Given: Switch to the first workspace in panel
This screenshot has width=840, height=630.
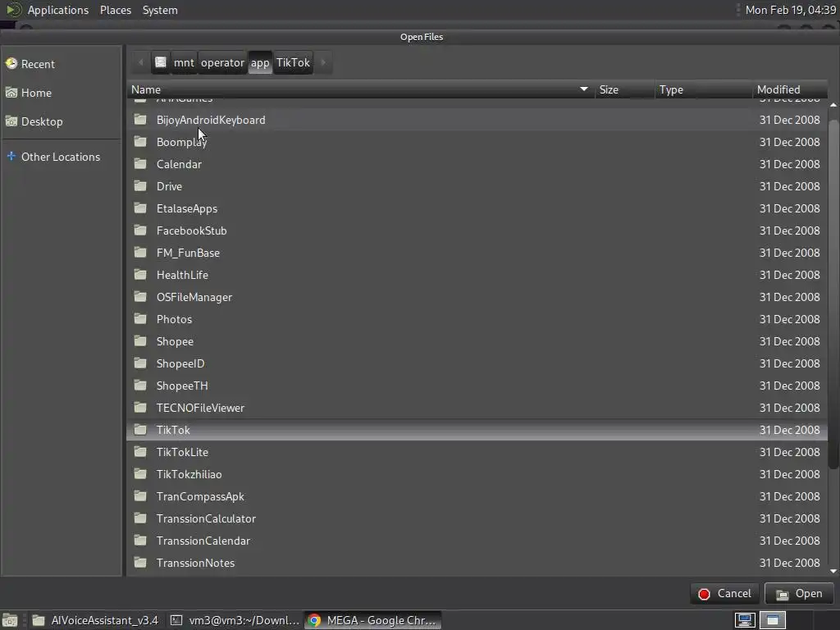Looking at the screenshot, I should point(745,620).
